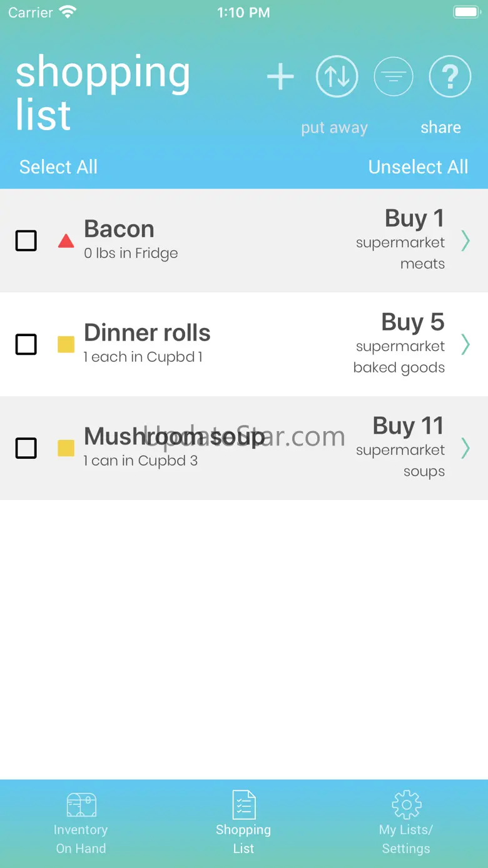The height and width of the screenshot is (868, 488).
Task: Switch to Inventory On Hand tab label
Action: tap(81, 839)
